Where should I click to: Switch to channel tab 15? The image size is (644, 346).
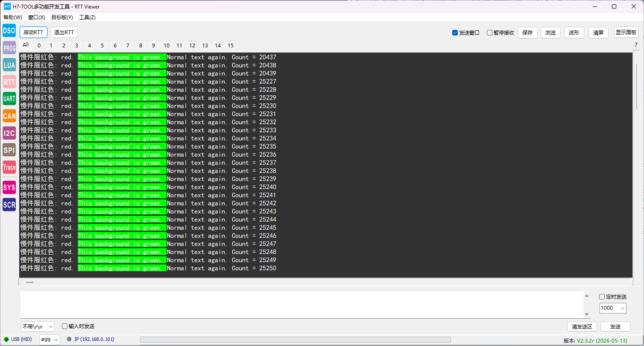[x=231, y=46]
